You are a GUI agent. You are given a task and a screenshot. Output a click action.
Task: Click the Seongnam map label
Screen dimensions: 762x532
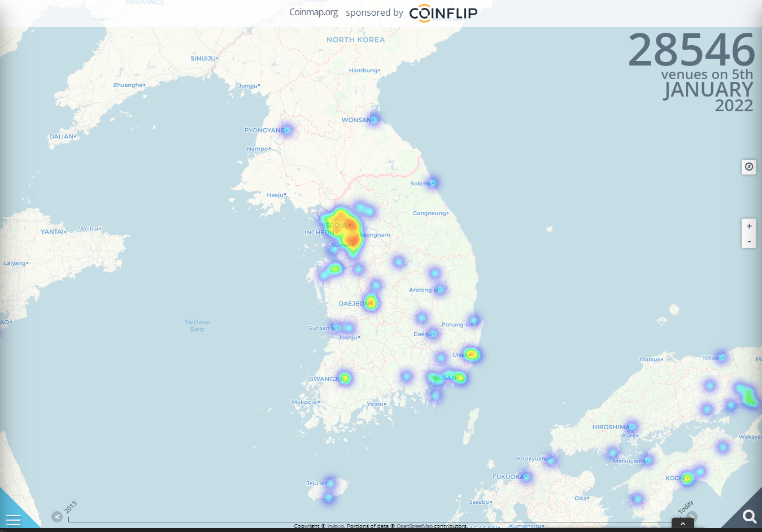375,234
